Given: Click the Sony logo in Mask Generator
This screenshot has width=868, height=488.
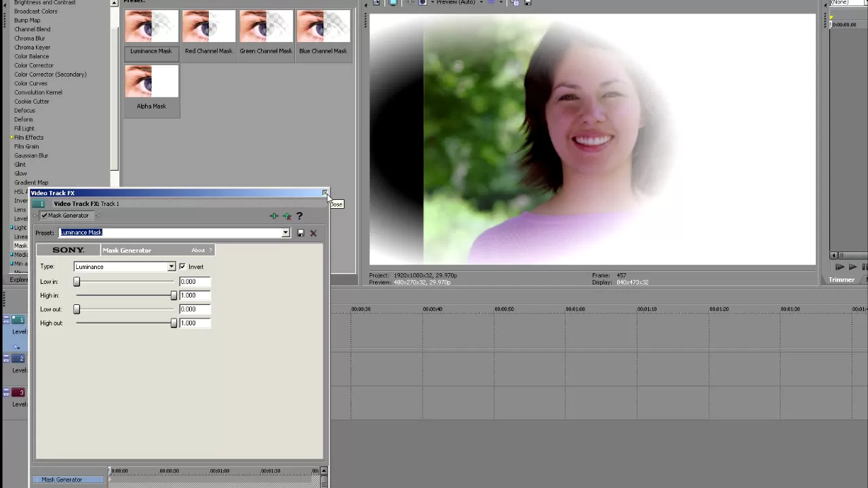Looking at the screenshot, I should (x=68, y=250).
